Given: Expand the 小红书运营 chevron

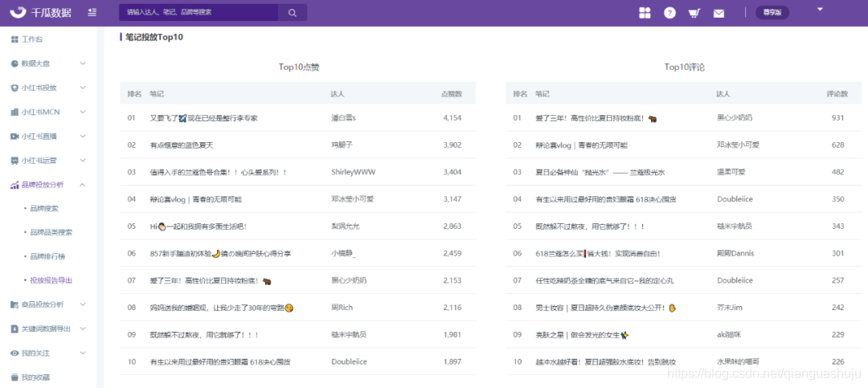Looking at the screenshot, I should 83,161.
